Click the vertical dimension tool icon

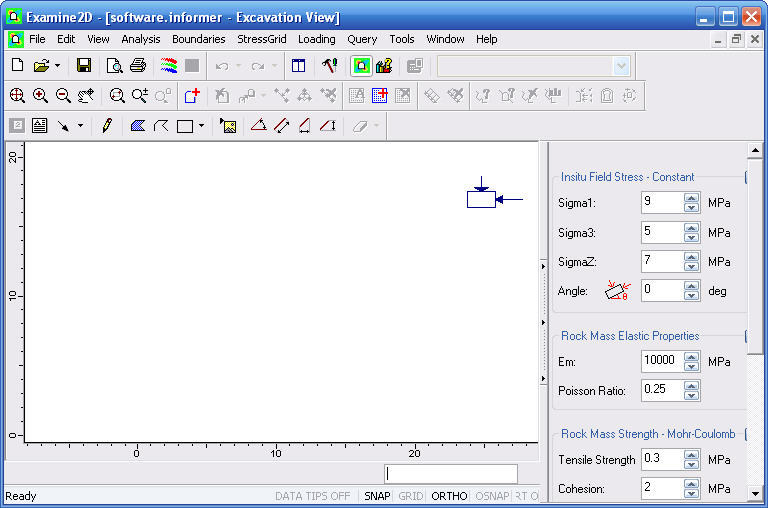(328, 126)
